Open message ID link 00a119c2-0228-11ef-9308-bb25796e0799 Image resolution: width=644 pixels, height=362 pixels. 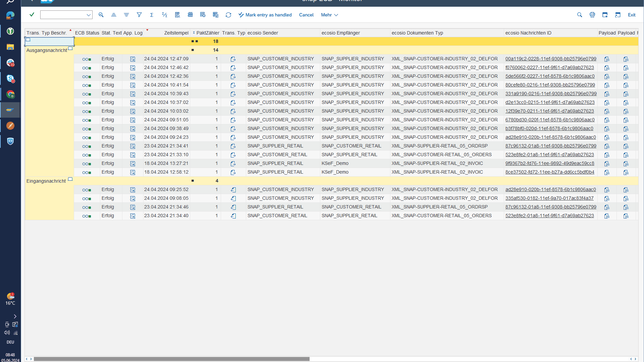pyautogui.click(x=551, y=59)
